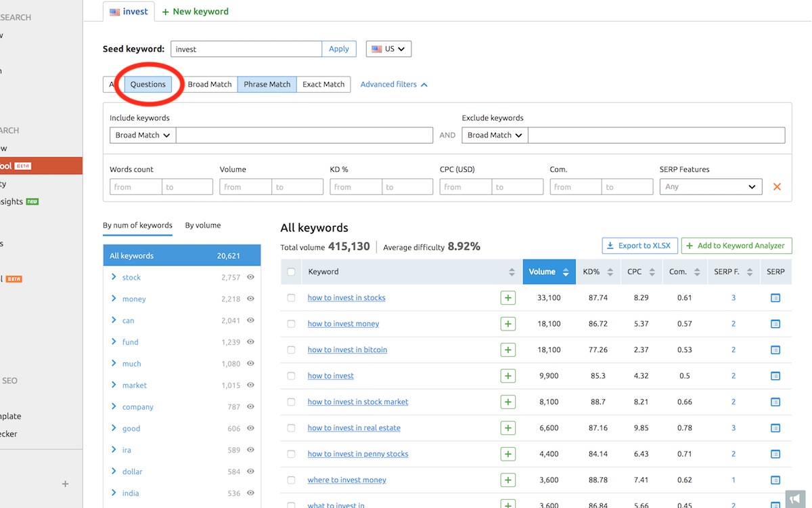The height and width of the screenshot is (508, 812).
Task: Select the Questions filter toggle
Action: tap(148, 85)
